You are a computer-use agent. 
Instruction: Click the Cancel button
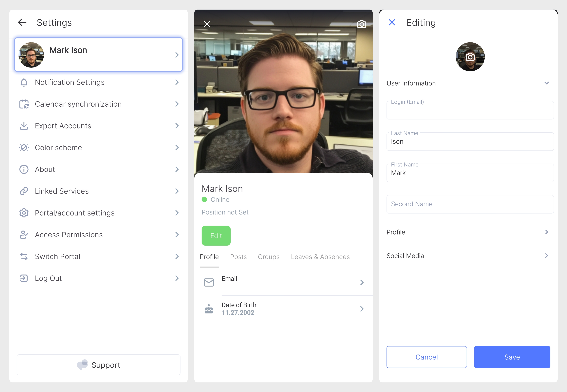coord(427,357)
